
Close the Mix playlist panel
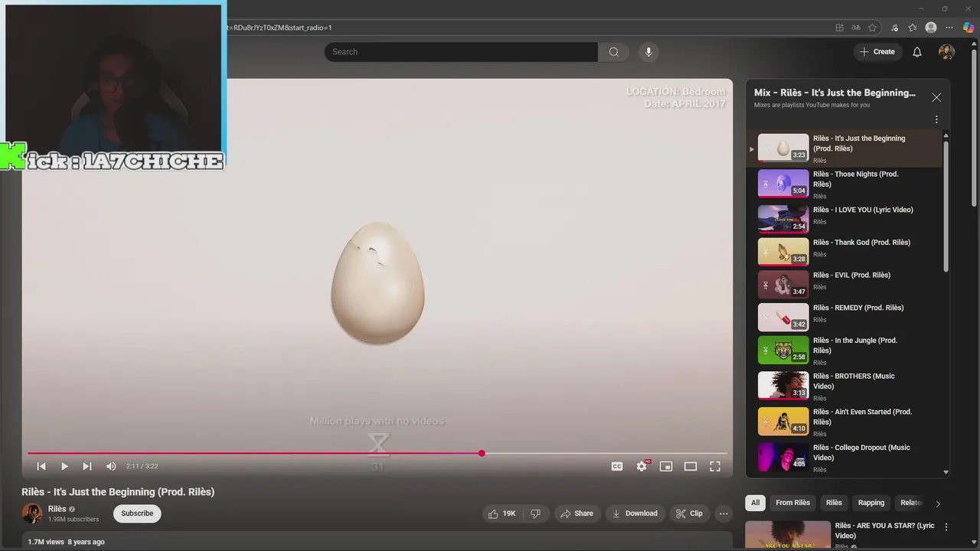[x=936, y=98]
